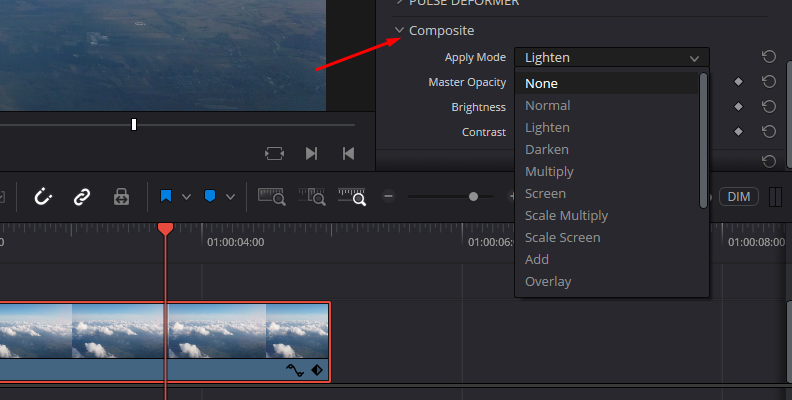Toggle the Master Opacity keyframe diamond

click(x=739, y=82)
